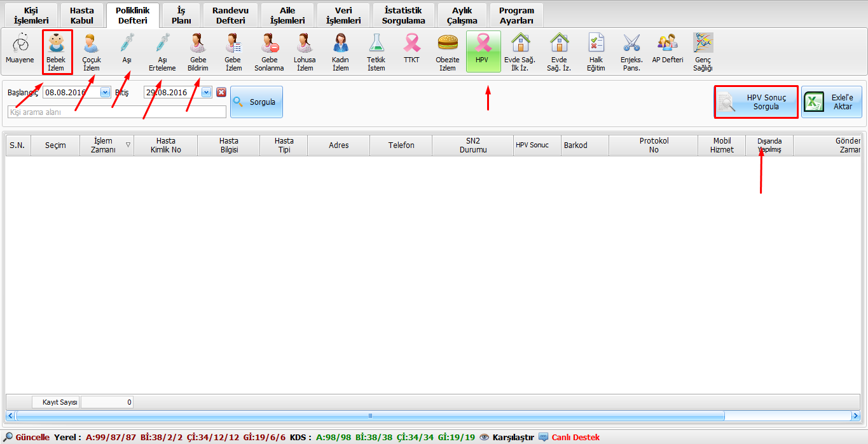
Task: Expand the Başlangıç date dropdown
Action: click(x=105, y=93)
